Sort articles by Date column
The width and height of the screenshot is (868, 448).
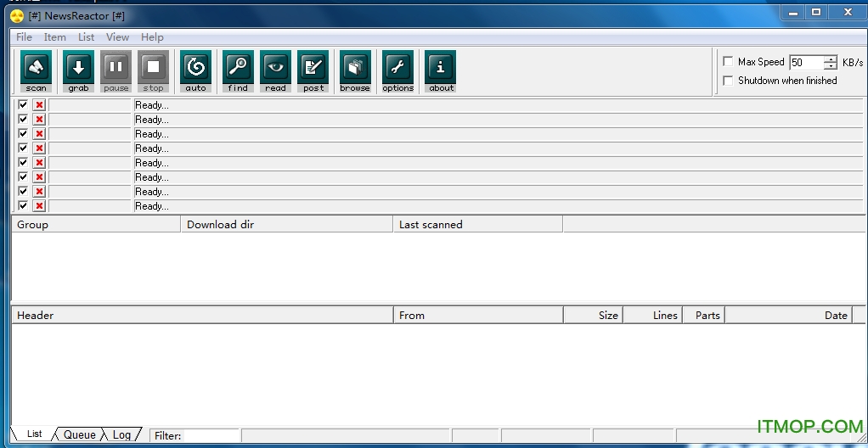(789, 316)
